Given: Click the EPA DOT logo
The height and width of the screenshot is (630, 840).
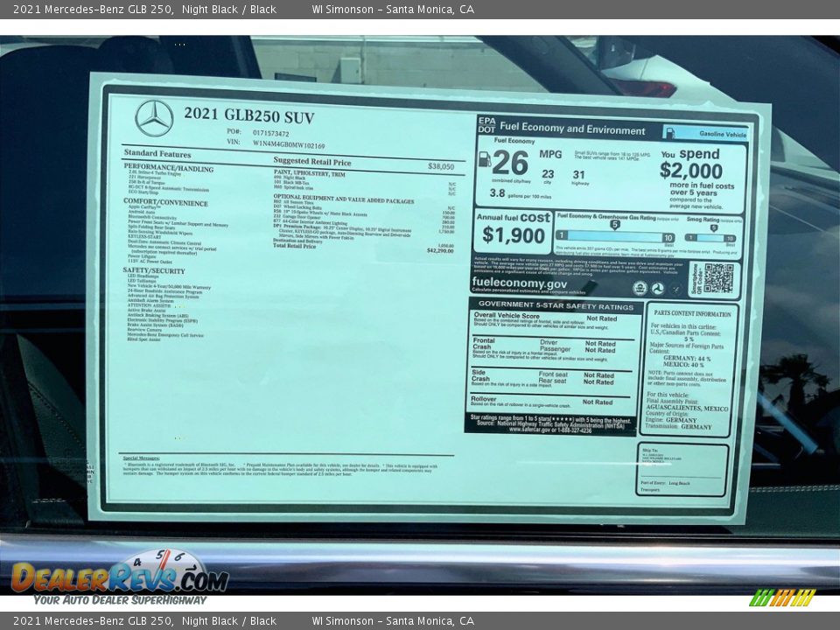Looking at the screenshot, I should (487, 125).
